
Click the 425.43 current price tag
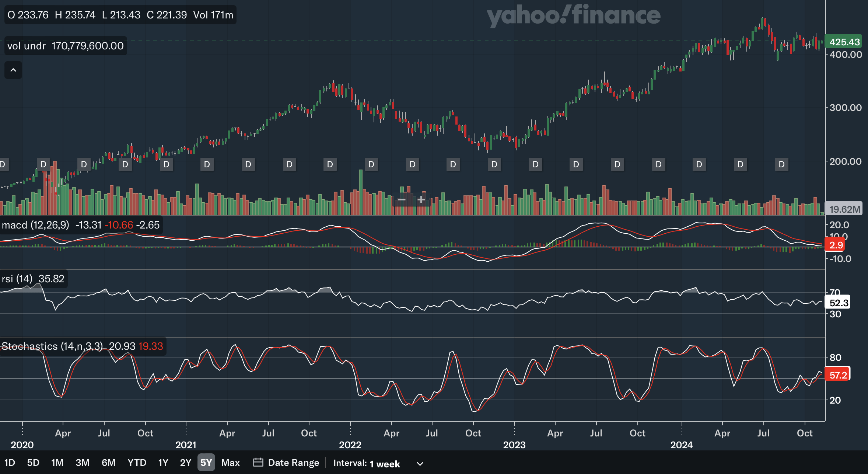click(844, 42)
